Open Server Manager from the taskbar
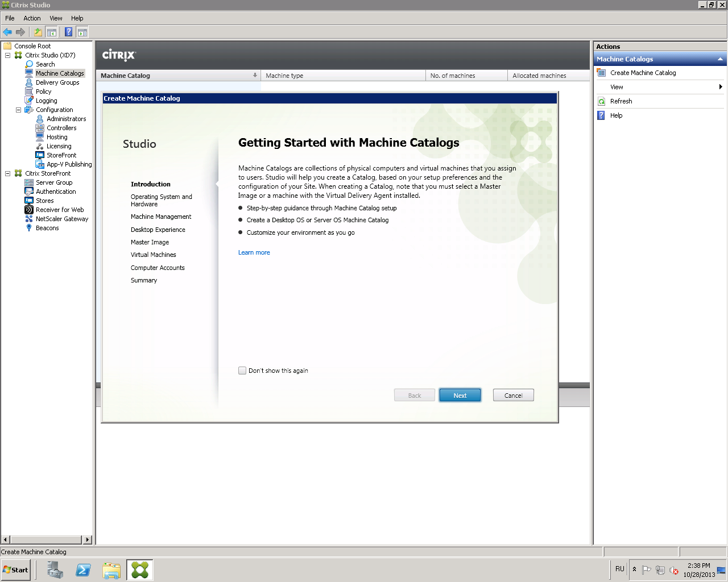Screen dimensions: 728x582 pos(55,569)
